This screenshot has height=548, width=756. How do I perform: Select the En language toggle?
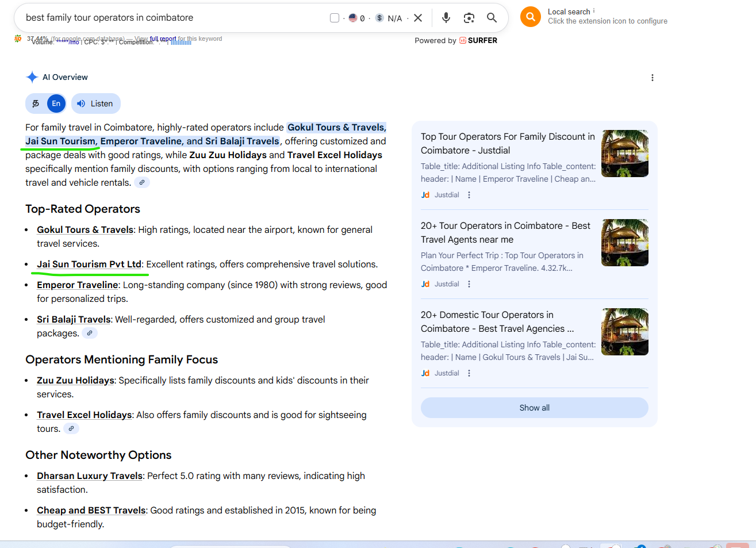click(x=56, y=104)
